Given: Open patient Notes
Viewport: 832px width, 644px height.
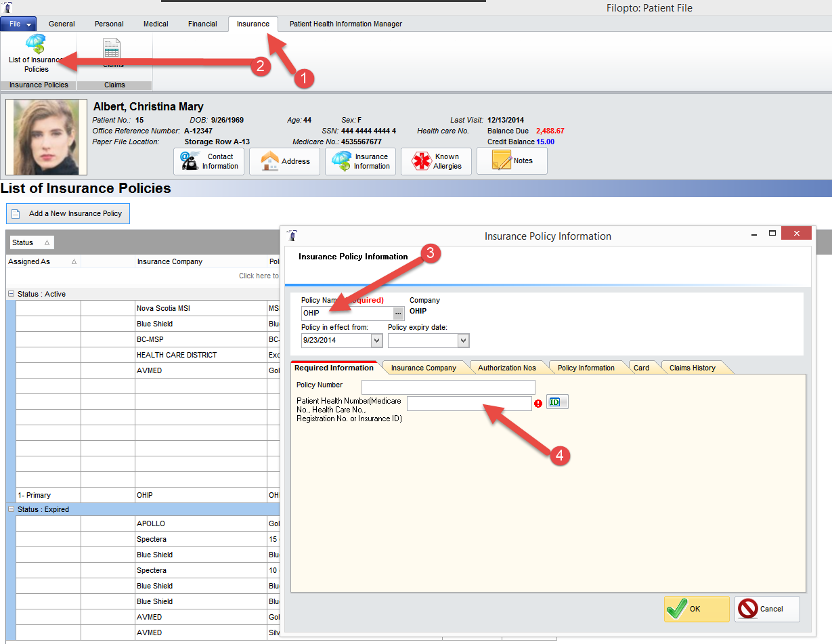Looking at the screenshot, I should click(512, 161).
